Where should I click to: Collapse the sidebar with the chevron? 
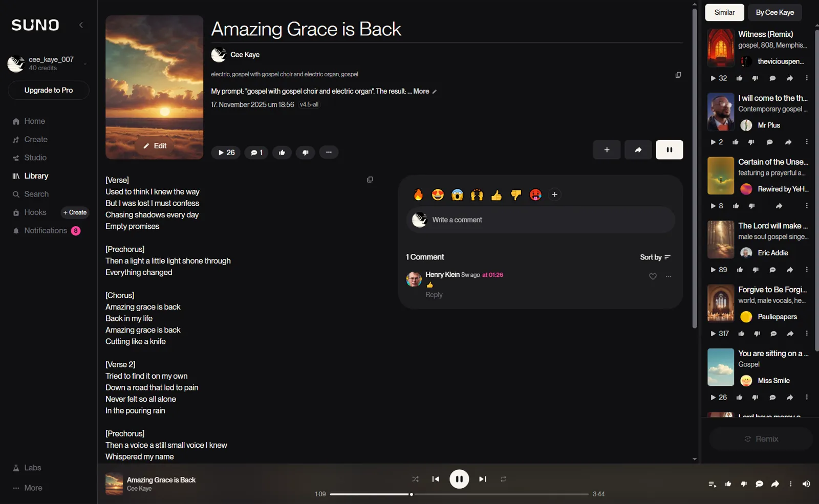(x=81, y=25)
